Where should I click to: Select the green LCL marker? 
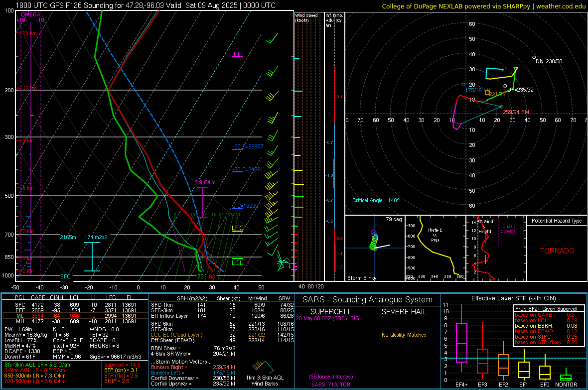point(237,262)
